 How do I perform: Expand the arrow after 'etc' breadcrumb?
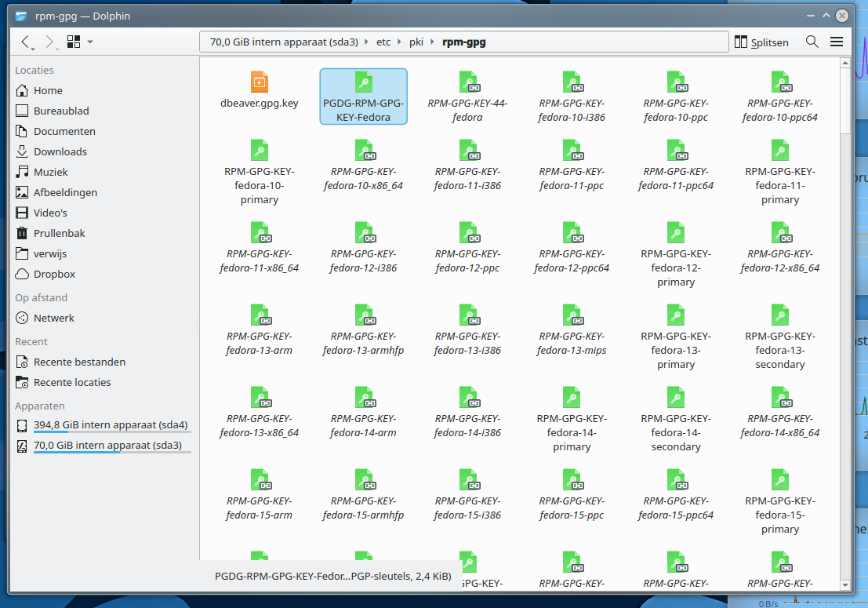399,42
